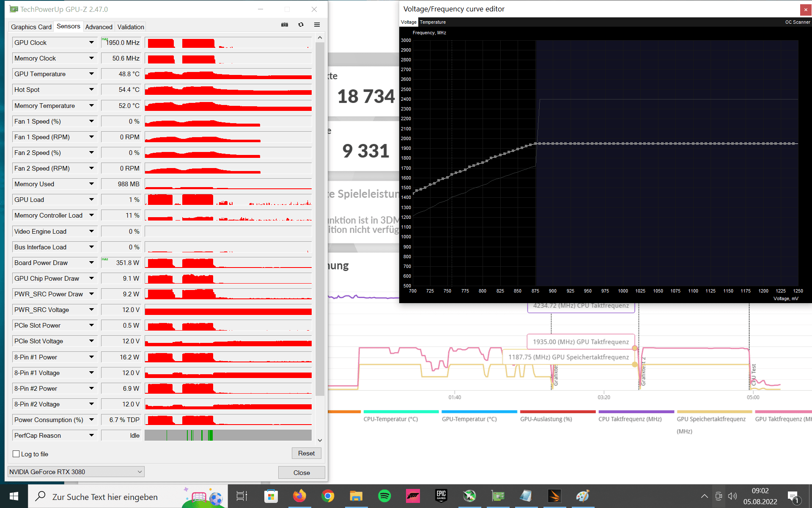Screen dimensions: 812x508
Task: Click the Meet Now tray icon
Action: click(719, 496)
